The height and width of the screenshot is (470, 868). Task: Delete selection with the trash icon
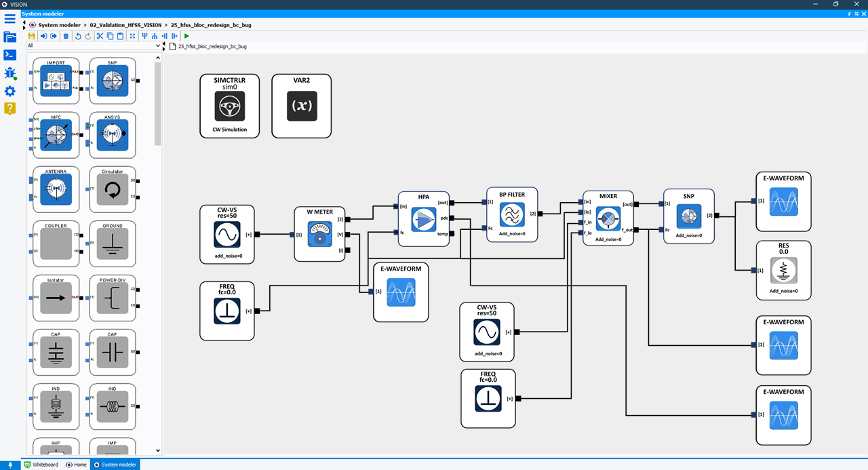[x=66, y=36]
